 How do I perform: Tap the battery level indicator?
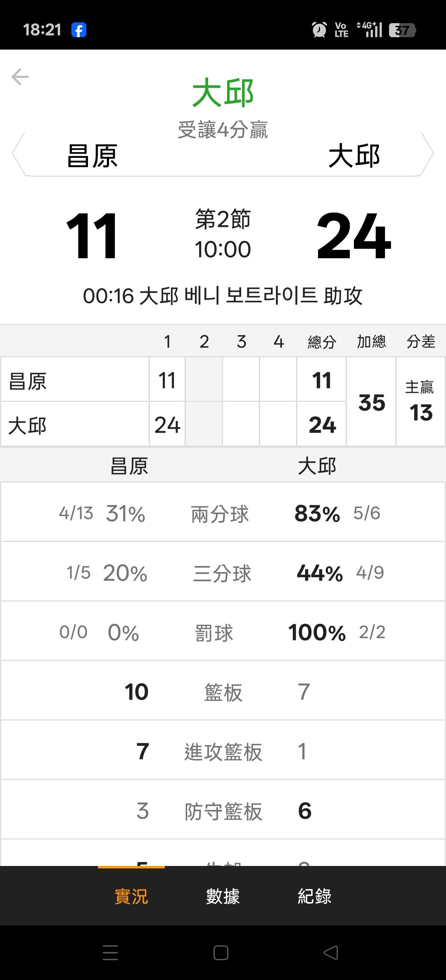pyautogui.click(x=402, y=30)
